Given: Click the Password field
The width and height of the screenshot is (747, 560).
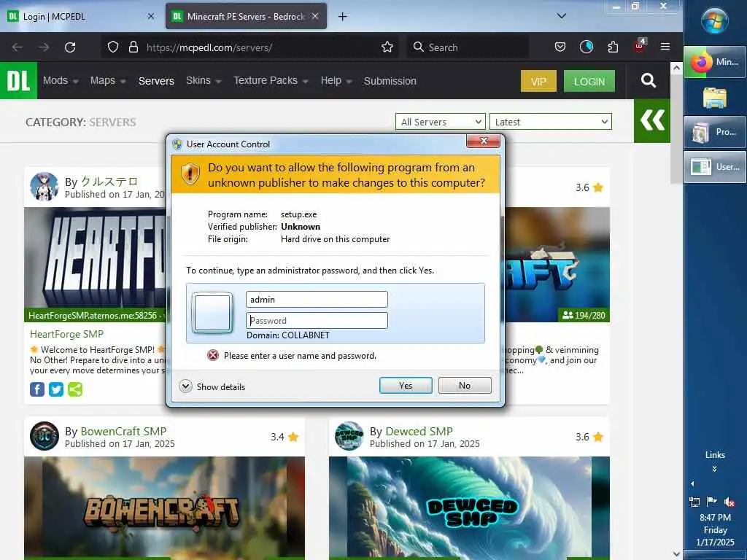Looking at the screenshot, I should (x=317, y=321).
